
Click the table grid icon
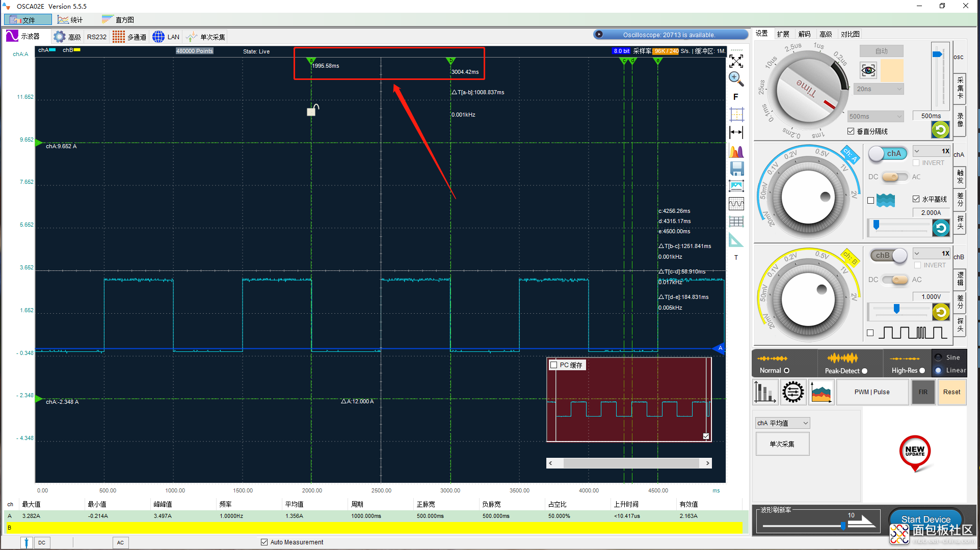(736, 222)
